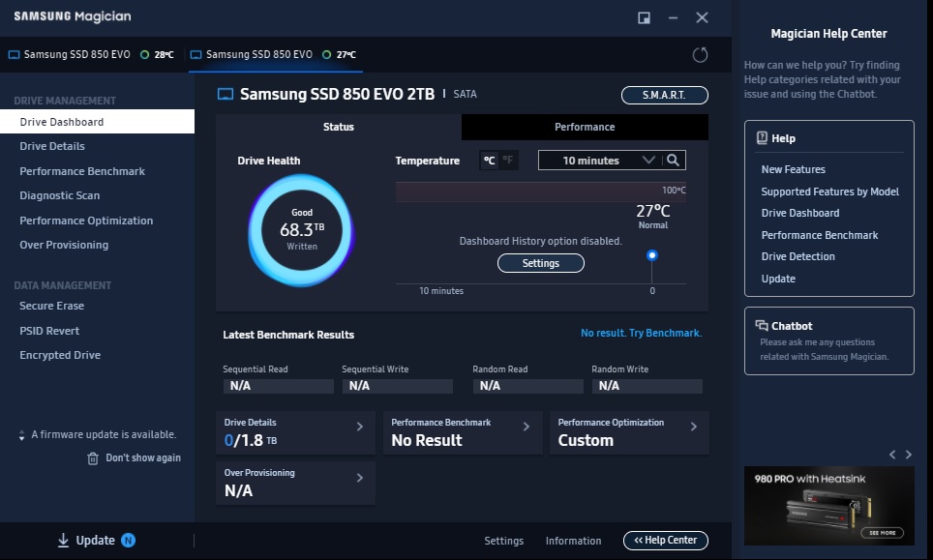Open Drive Details in sidebar
This screenshot has height=560, width=933.
52,146
